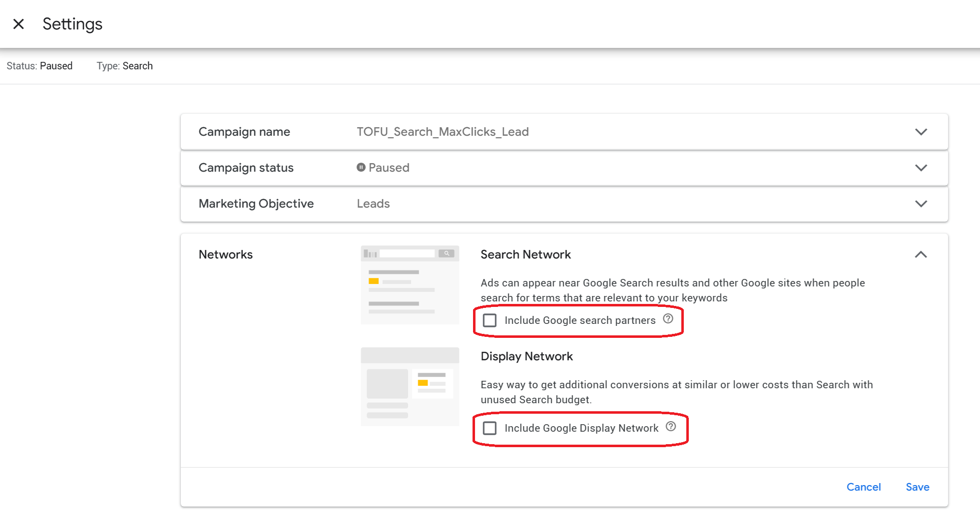980x529 pixels.
Task: Open help for Google Display Network
Action: pos(671,427)
